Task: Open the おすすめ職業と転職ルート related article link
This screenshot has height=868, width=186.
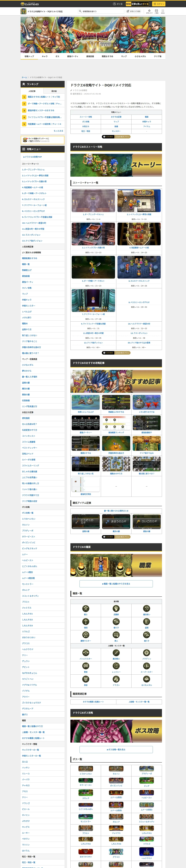Action: point(93,702)
